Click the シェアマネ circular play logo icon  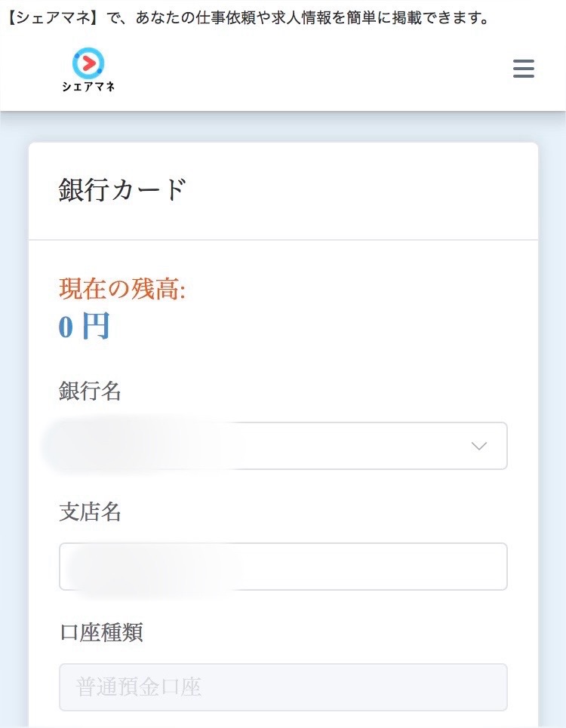[x=88, y=62]
